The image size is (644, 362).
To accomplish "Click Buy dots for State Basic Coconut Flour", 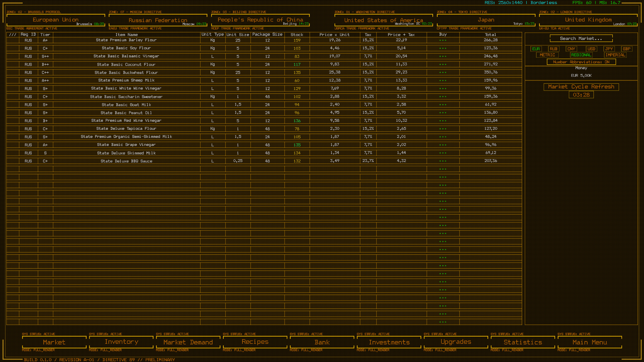I will [443, 64].
